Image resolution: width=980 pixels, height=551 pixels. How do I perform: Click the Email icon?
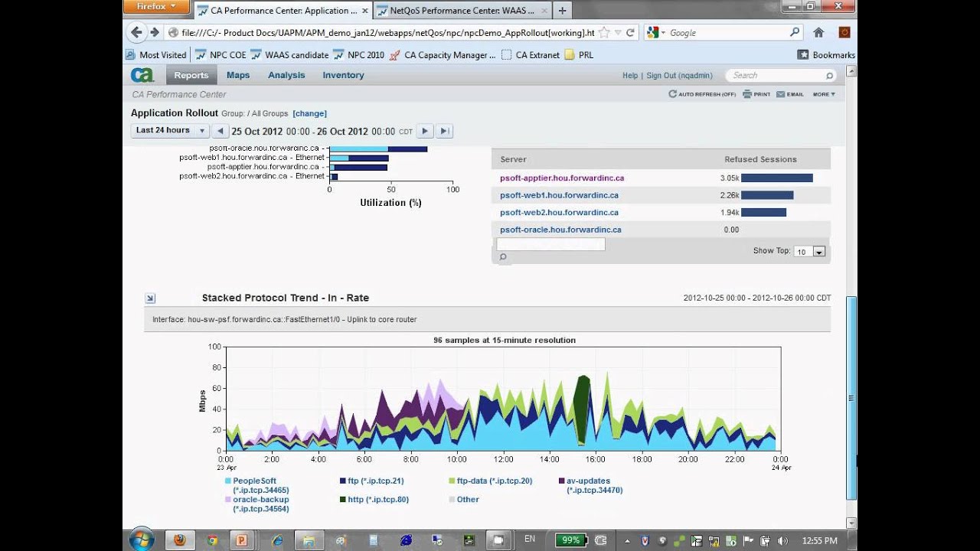(x=781, y=94)
